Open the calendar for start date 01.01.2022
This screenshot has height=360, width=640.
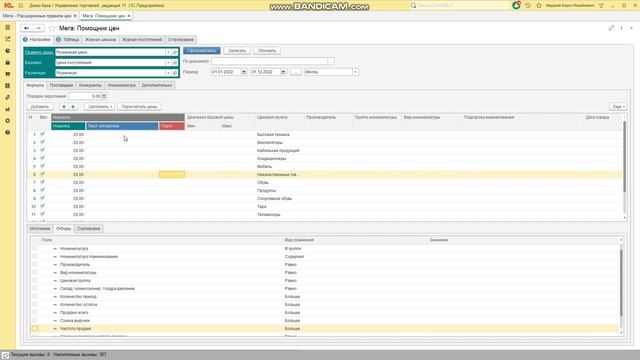244,72
